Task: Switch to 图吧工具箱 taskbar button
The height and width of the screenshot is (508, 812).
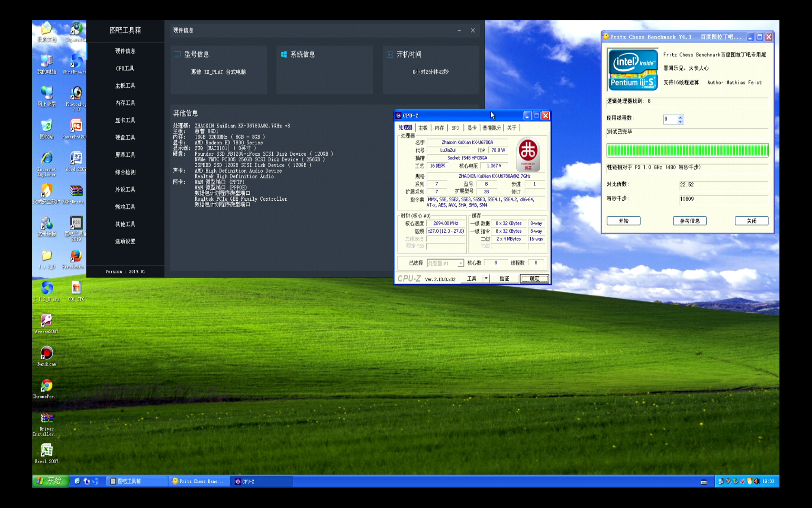Action: point(137,481)
